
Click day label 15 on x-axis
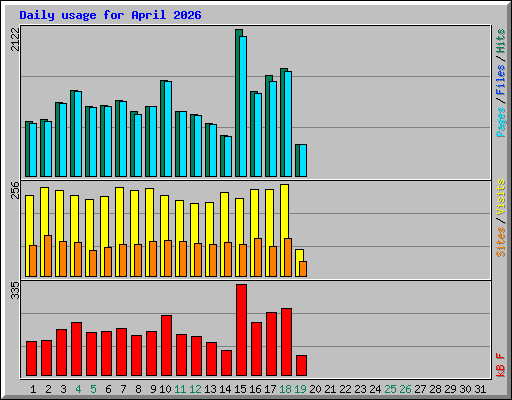coord(240,389)
